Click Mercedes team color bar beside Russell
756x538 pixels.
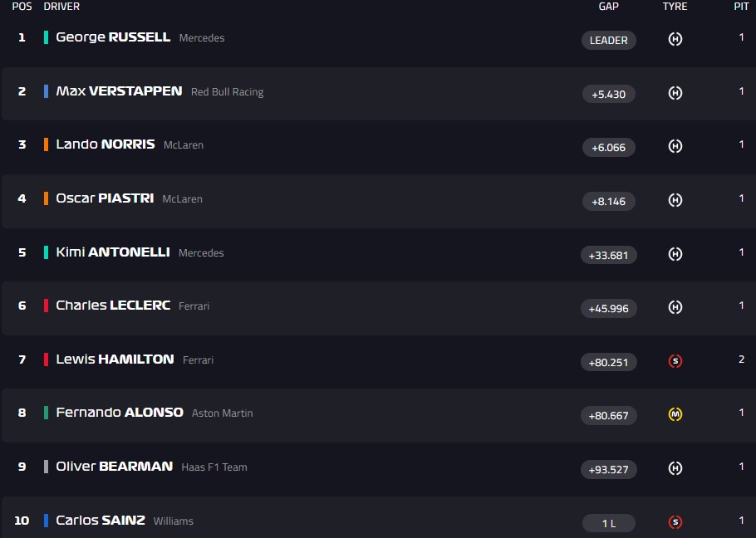pyautogui.click(x=47, y=37)
